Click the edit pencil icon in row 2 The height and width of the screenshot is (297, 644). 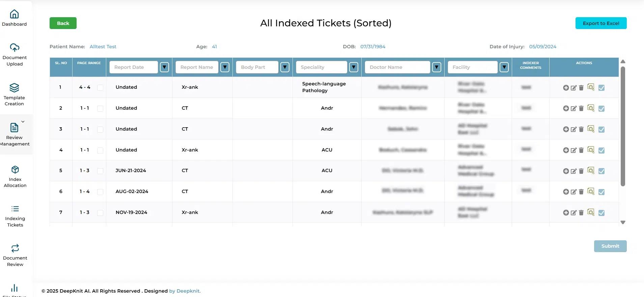[573, 109]
